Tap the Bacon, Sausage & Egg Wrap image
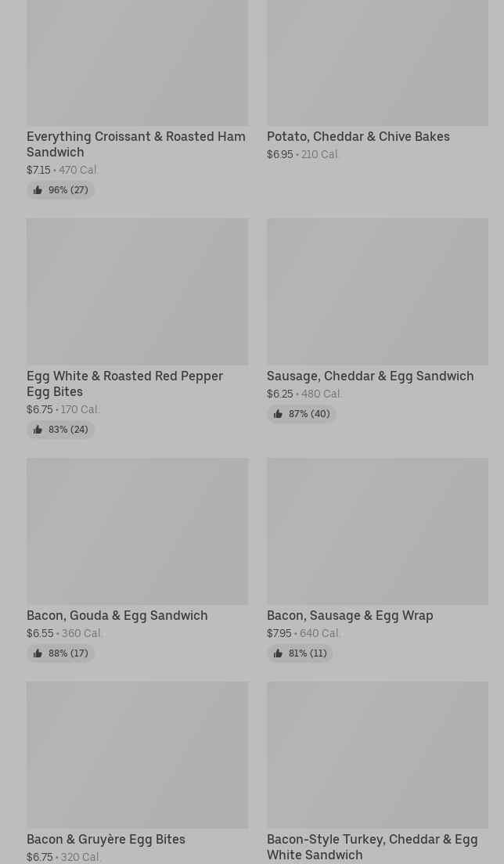 [x=377, y=531]
